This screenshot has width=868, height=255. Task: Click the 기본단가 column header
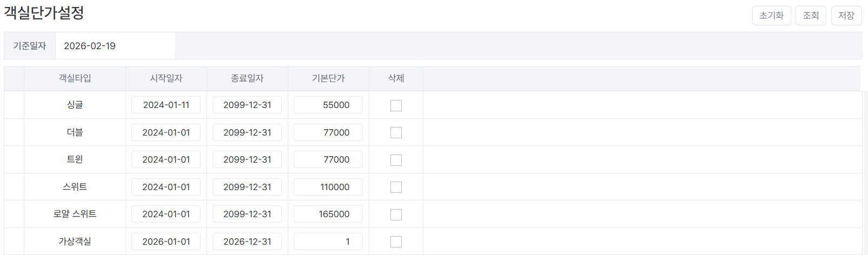328,78
